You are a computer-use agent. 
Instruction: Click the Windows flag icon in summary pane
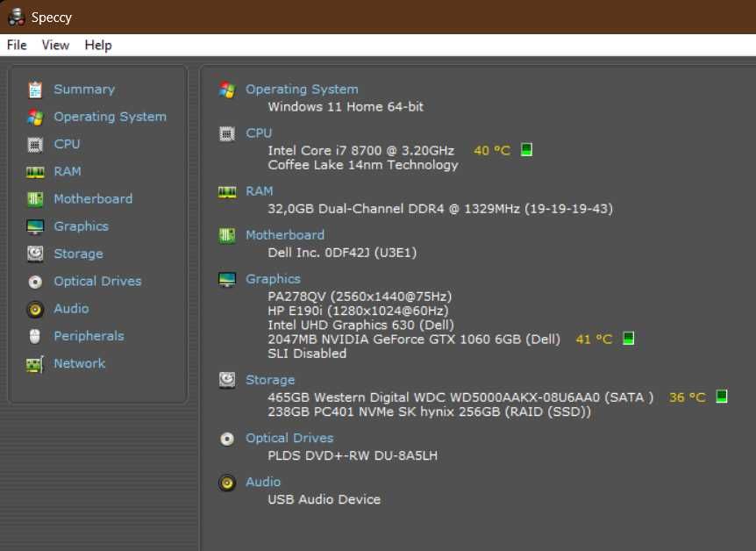[x=227, y=89]
